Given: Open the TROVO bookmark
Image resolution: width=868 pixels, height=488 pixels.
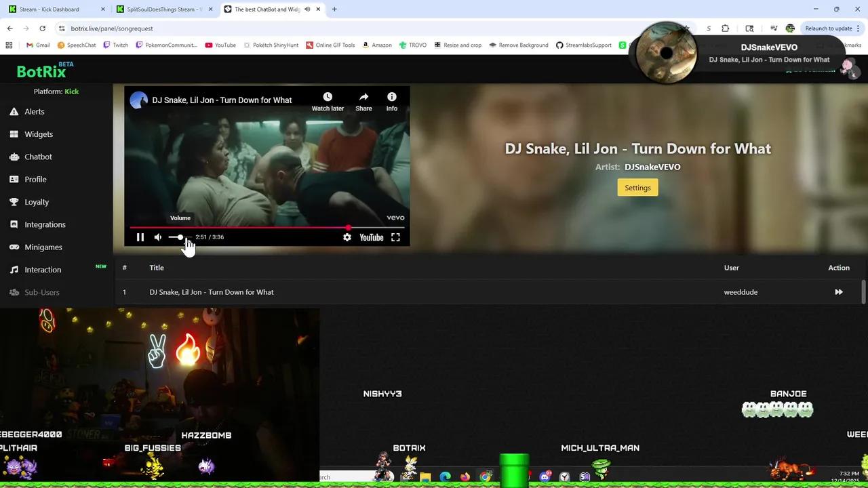Looking at the screenshot, I should click(413, 45).
